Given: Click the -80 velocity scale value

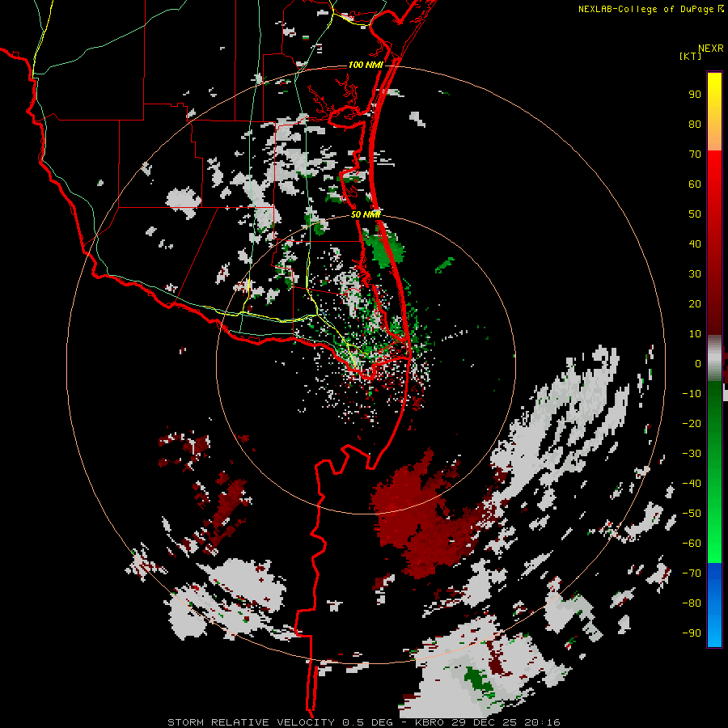Looking at the screenshot, I should 692,603.
